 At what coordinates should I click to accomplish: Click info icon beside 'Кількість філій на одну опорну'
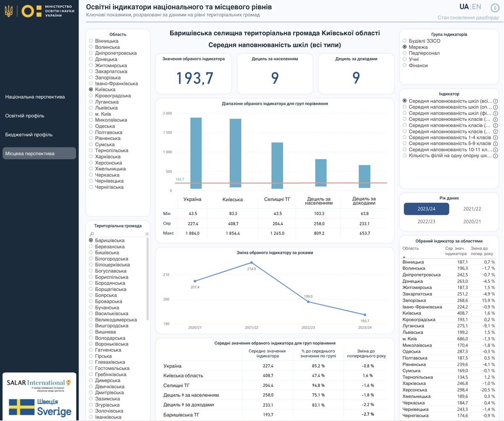point(495,156)
